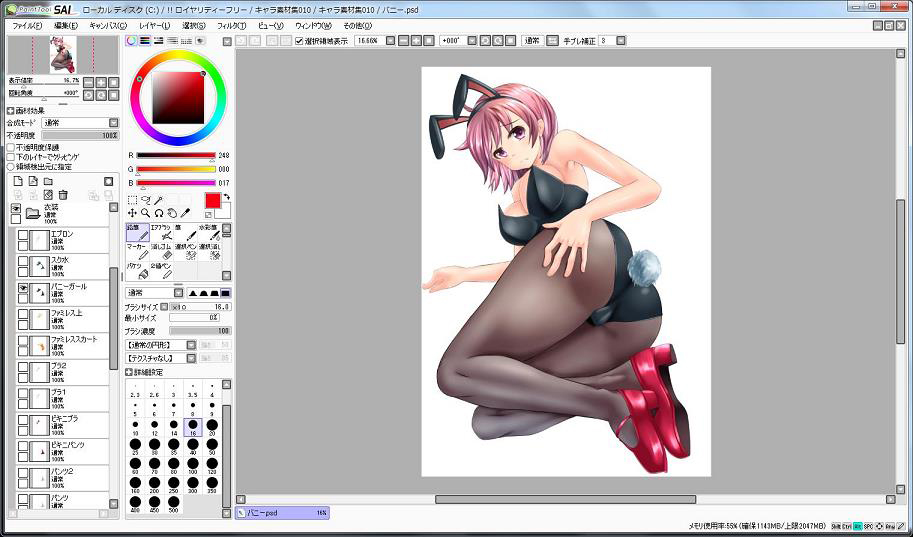
Task: Expand the 詳細設定 section
Action: (129, 372)
